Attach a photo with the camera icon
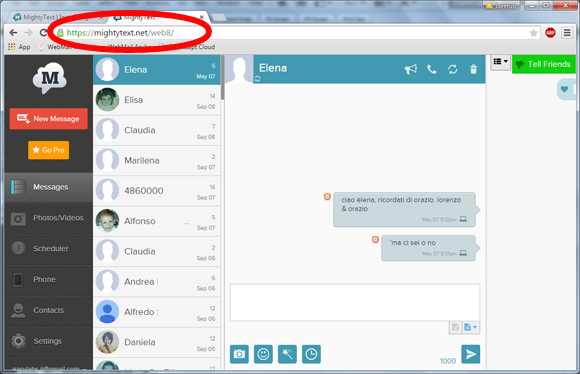The image size is (580, 374). (x=239, y=354)
